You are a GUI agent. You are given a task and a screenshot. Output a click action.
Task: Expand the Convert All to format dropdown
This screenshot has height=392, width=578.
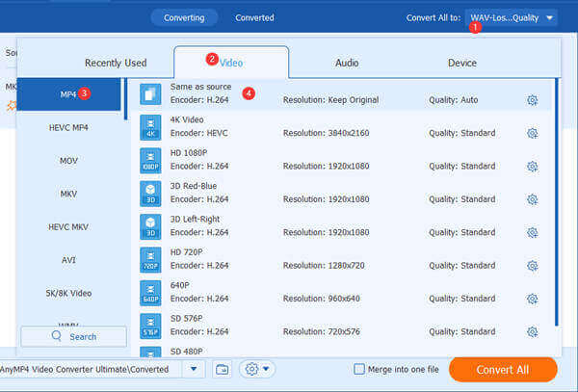[x=511, y=17]
